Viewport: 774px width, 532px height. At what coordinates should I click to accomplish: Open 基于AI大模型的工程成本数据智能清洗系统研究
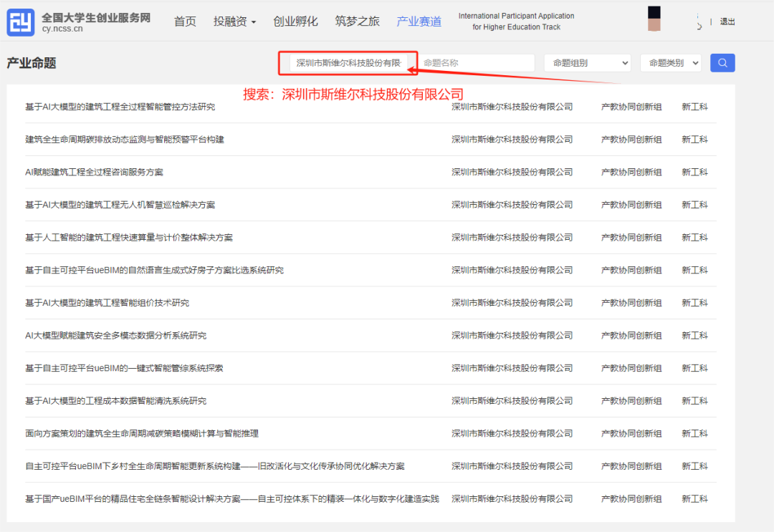[116, 401]
